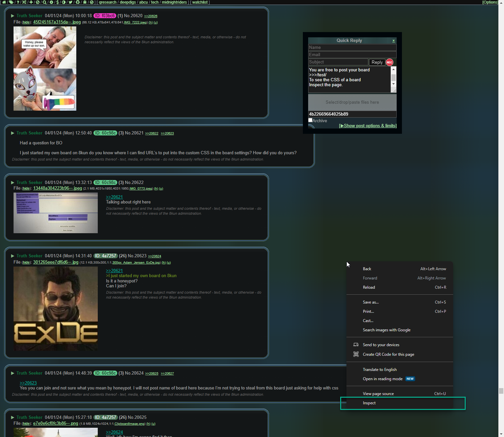Collapse post No.20622 with its triangle
Viewport: 504px width, 437px height.
coord(13,183)
